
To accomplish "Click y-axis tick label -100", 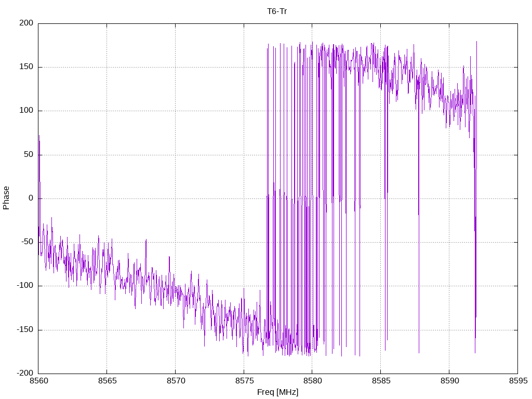I will [x=25, y=286].
